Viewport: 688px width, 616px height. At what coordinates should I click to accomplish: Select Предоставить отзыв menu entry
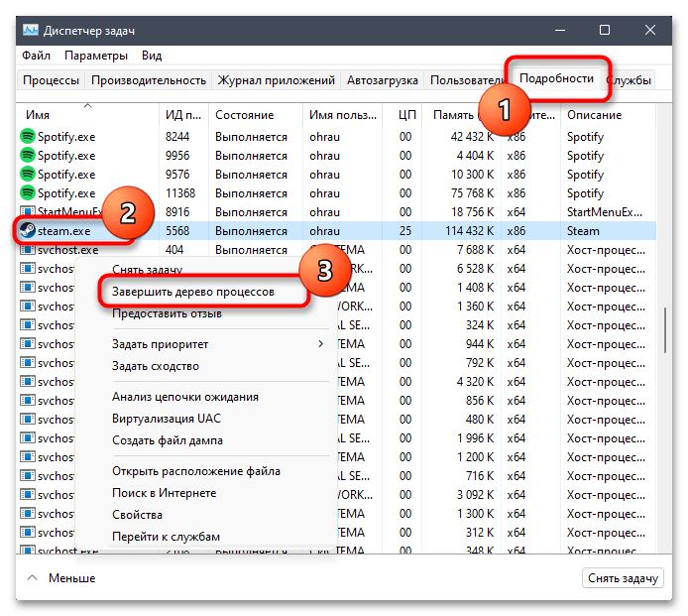click(x=167, y=313)
